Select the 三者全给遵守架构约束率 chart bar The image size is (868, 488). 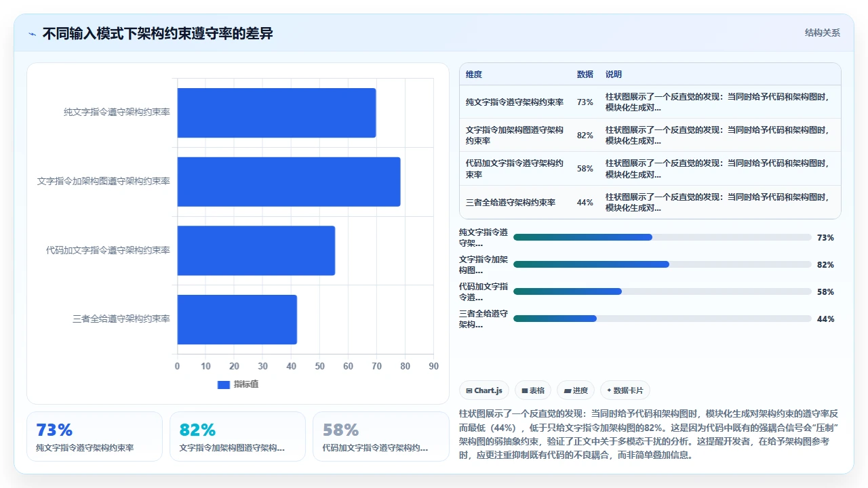pyautogui.click(x=237, y=319)
